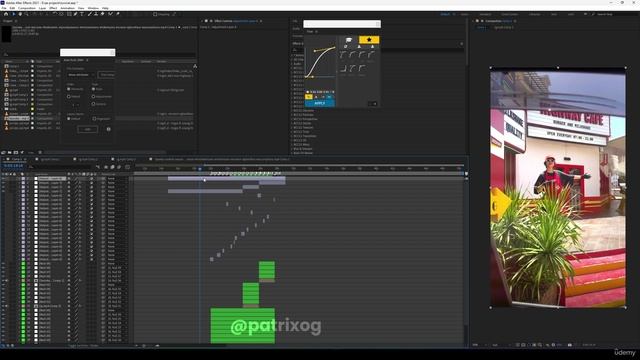Switch to the Composition viewer tab
Image resolution: width=640 pixels, height=360 pixels.
point(498,21)
